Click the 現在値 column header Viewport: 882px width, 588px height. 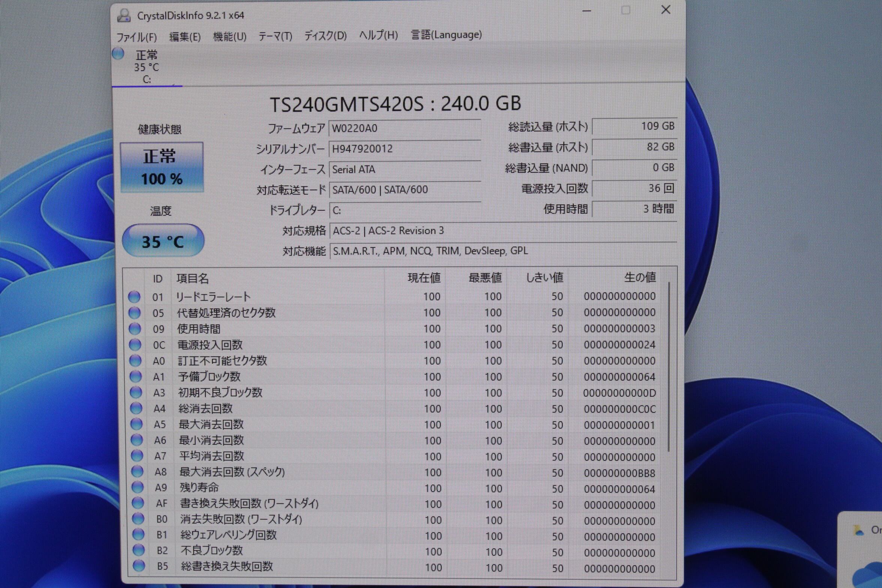pos(424,278)
